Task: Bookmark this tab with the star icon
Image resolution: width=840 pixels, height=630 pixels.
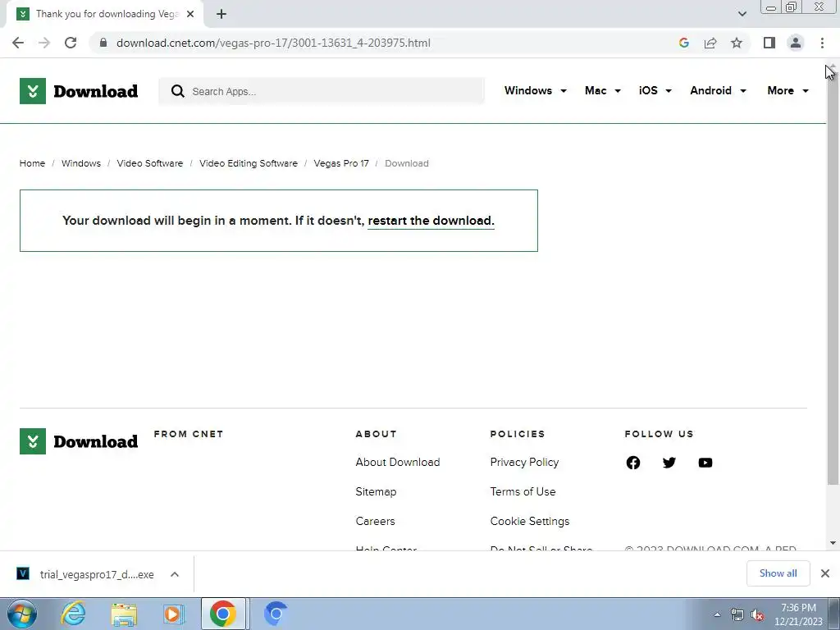Action: point(737,43)
